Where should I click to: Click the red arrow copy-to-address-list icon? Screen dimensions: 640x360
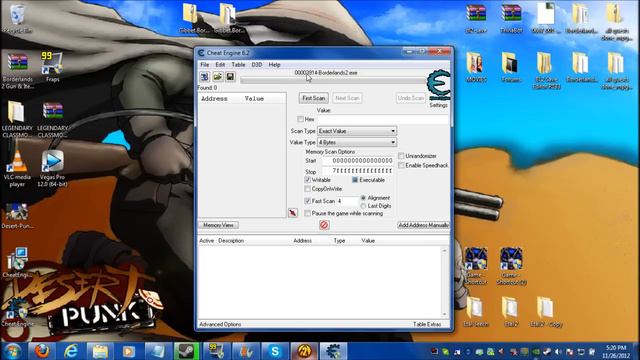click(293, 213)
